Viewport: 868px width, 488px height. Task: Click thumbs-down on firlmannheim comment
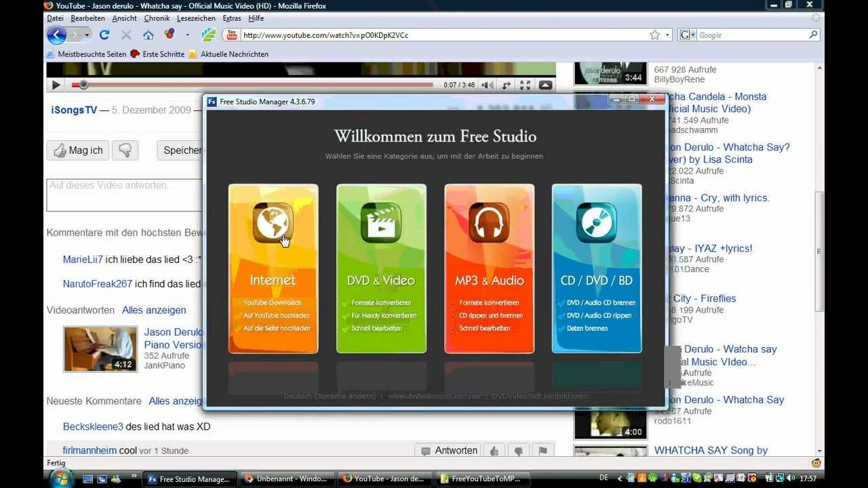pyautogui.click(x=519, y=451)
